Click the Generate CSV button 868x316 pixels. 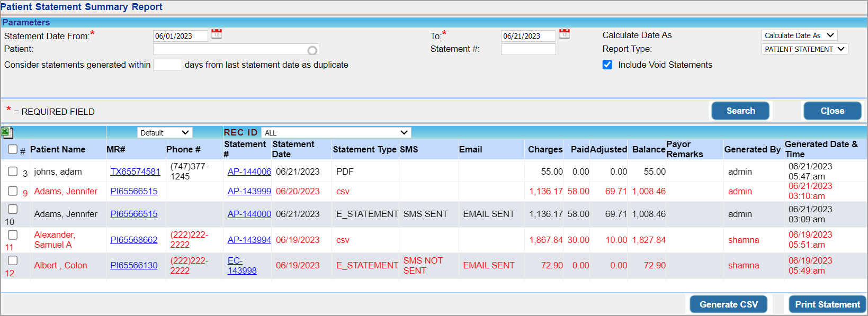coord(728,304)
